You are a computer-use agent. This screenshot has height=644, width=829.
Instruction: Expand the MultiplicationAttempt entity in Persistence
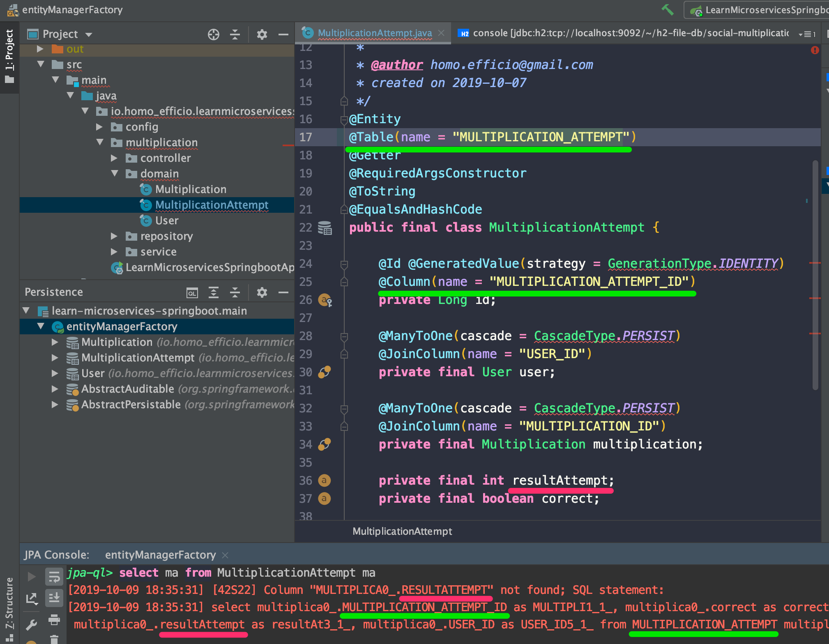click(x=55, y=358)
